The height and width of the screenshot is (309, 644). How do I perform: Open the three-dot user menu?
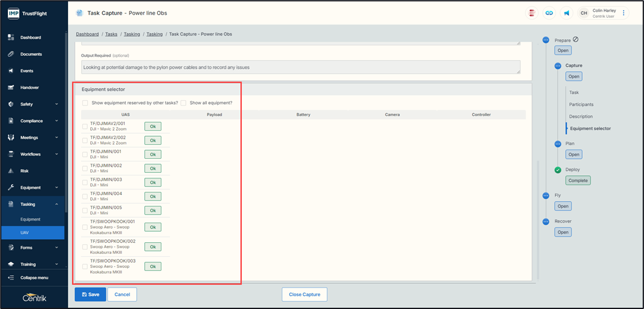point(624,13)
